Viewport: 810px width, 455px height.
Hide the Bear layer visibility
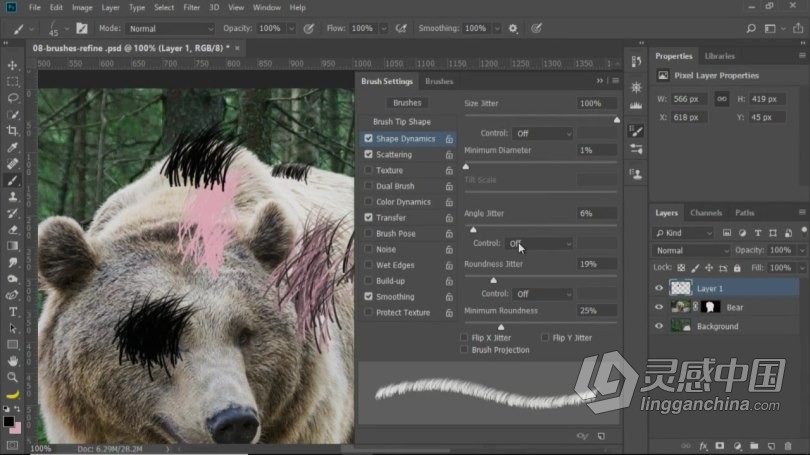(659, 307)
